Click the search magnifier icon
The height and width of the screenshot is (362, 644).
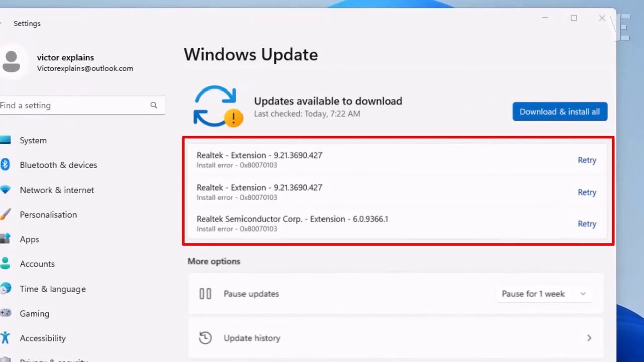coord(154,105)
